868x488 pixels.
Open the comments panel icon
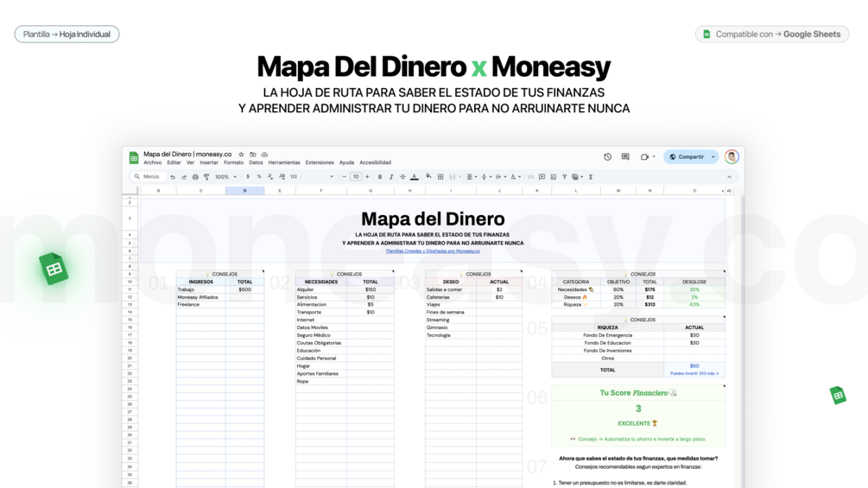point(625,156)
